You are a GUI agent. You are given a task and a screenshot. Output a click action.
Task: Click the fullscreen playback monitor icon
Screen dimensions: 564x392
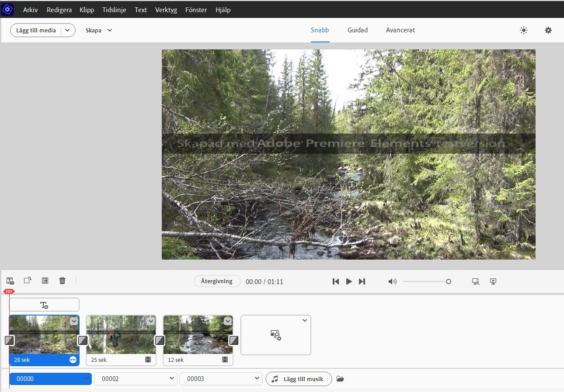pos(494,281)
